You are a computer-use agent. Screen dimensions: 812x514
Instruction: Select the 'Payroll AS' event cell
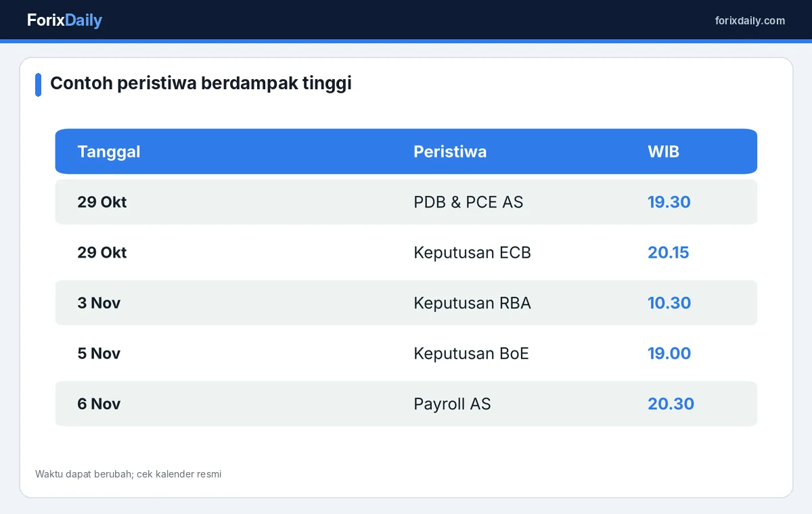click(x=452, y=404)
